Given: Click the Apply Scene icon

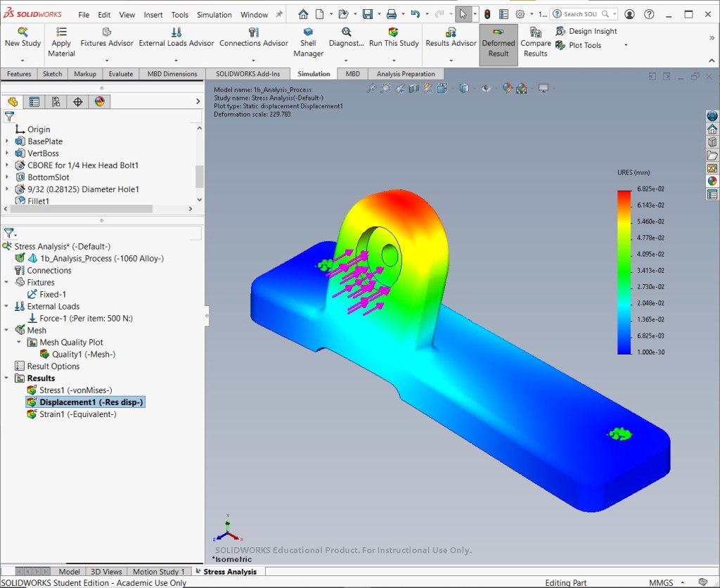Looking at the screenshot, I should click(x=521, y=88).
